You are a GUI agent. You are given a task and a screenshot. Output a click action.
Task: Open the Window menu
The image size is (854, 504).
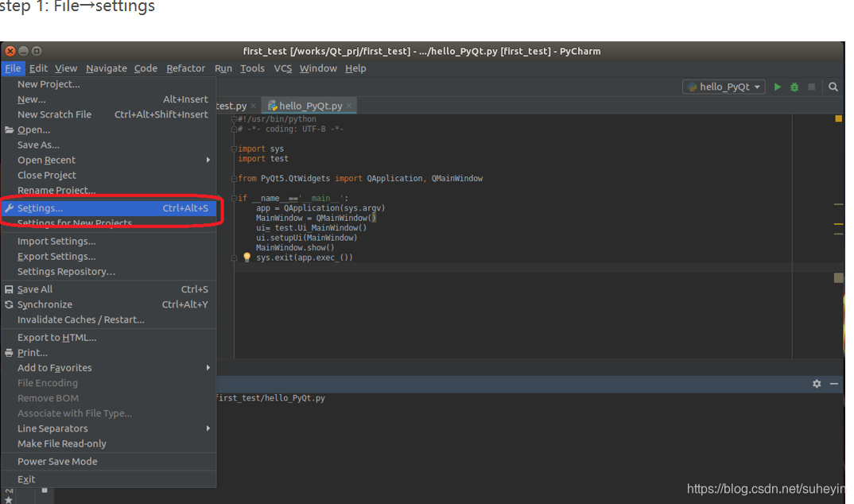click(318, 68)
